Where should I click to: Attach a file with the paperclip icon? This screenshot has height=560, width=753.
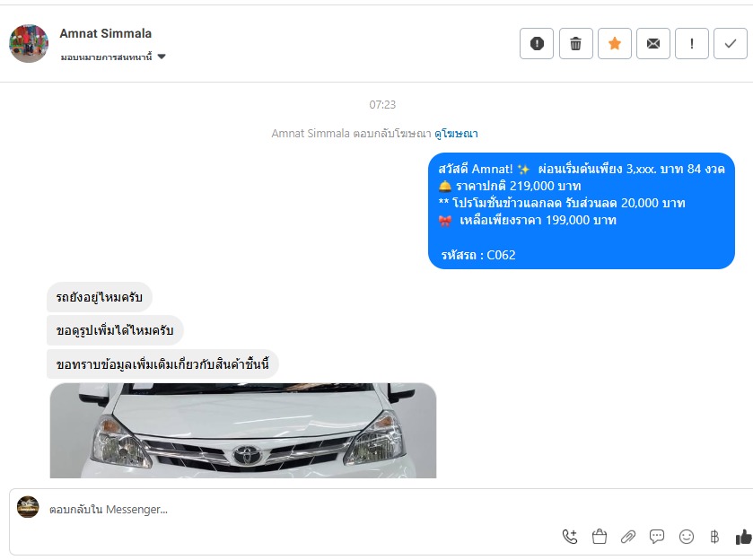tap(628, 537)
